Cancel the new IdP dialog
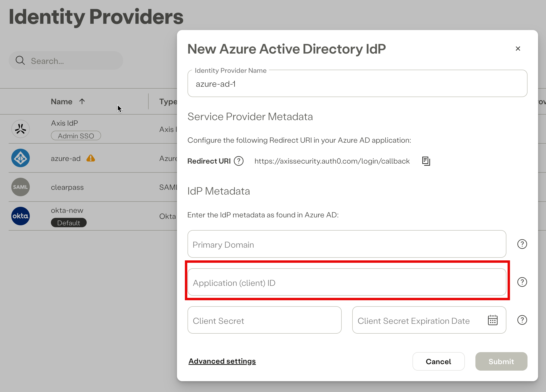 pos(438,361)
